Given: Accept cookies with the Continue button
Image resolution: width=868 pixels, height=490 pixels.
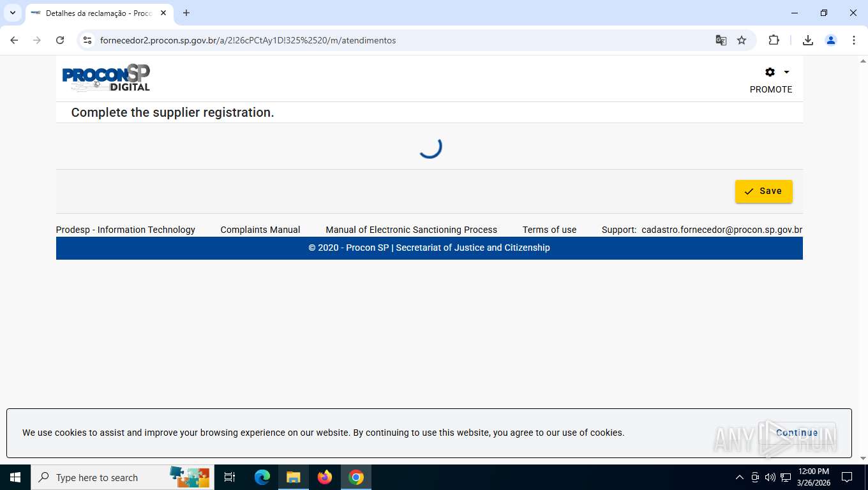Looking at the screenshot, I should tap(797, 433).
